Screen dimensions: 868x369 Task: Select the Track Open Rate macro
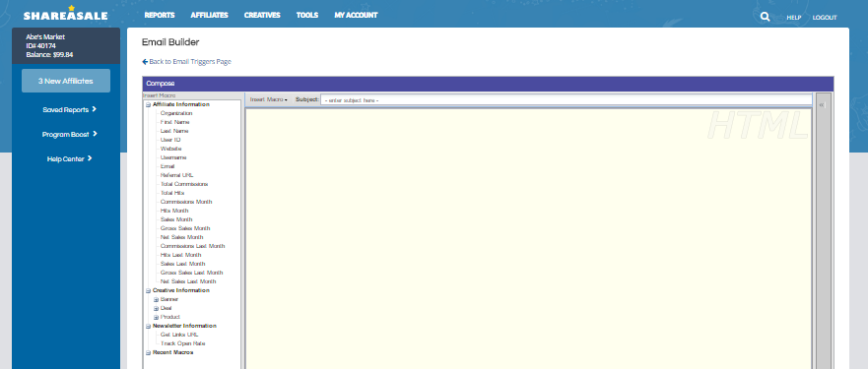(182, 343)
